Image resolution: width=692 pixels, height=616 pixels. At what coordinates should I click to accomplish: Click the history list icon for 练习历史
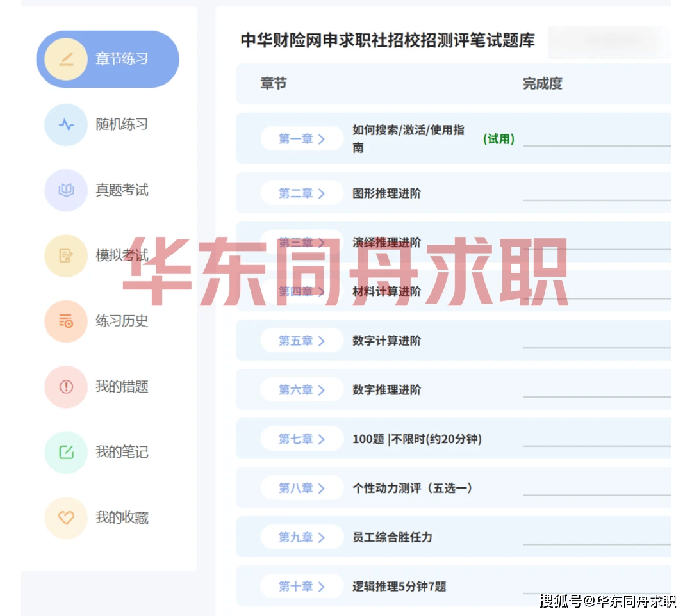click(x=66, y=321)
